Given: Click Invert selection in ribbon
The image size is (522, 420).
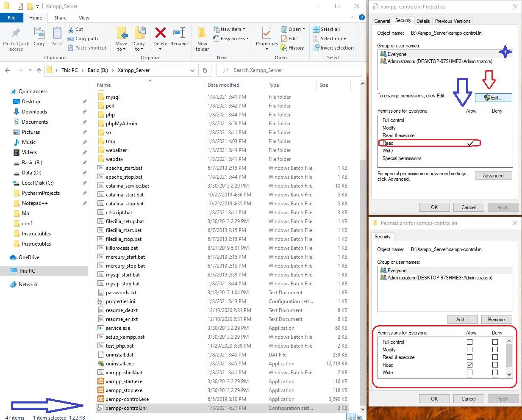Looking at the screenshot, I should (x=333, y=48).
